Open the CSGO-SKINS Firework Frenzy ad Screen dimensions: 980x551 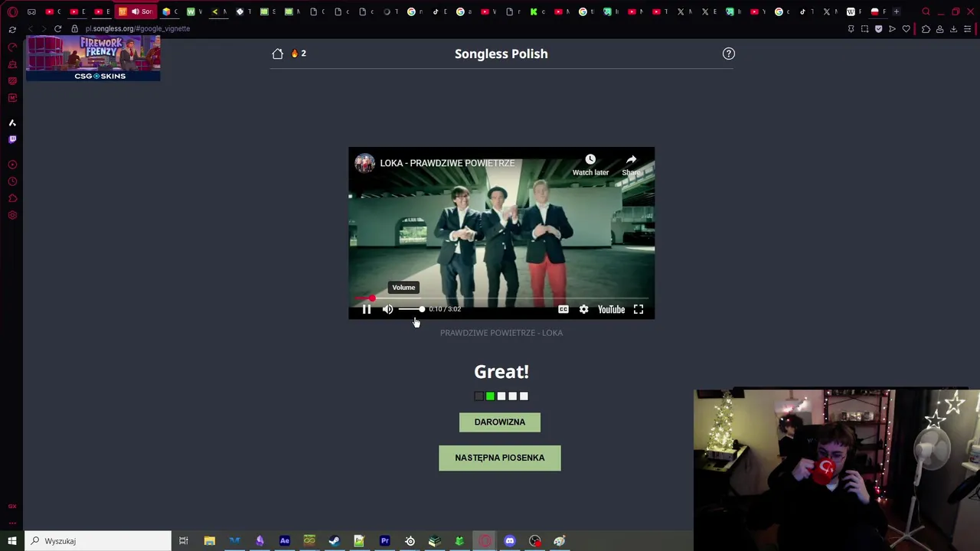93,58
